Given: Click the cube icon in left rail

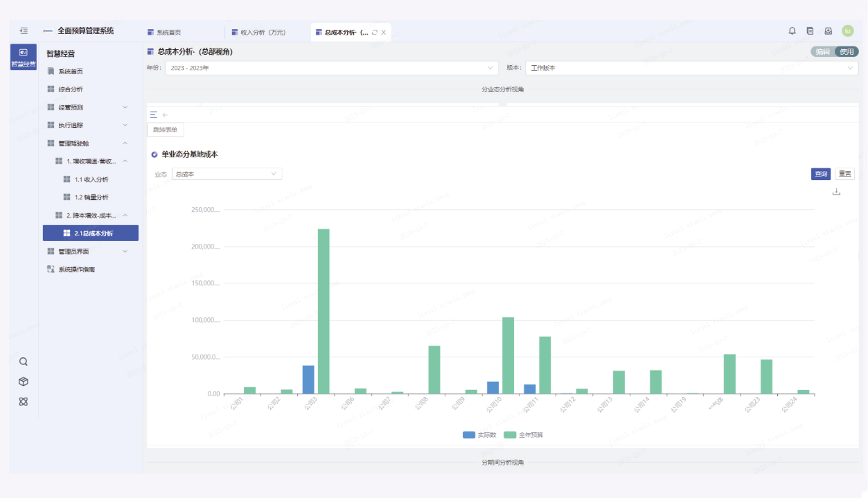Looking at the screenshot, I should (24, 382).
